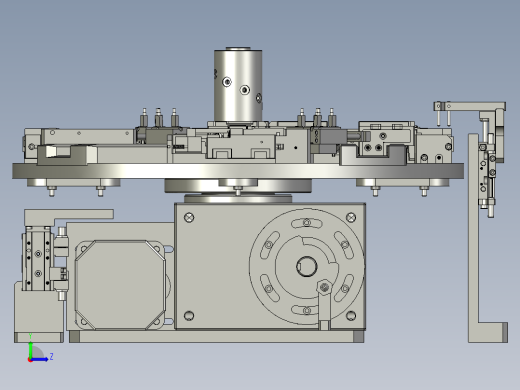The height and width of the screenshot is (390, 520).
Task: Select the horizontal arm atop the right bracket
Action: (x=470, y=106)
